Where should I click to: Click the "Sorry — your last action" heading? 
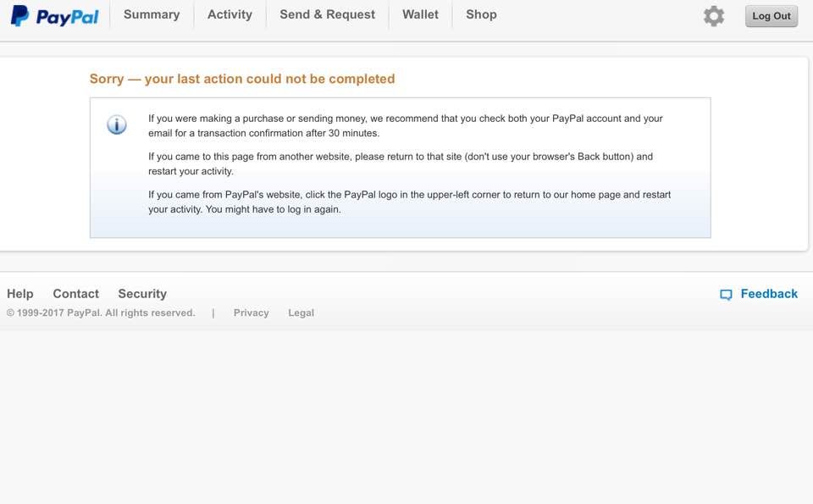pyautogui.click(x=242, y=79)
